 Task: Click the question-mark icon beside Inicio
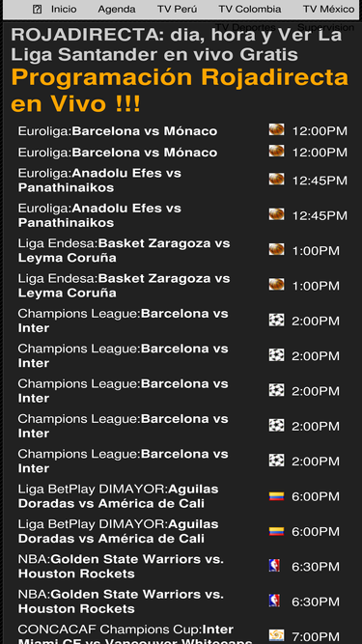click(37, 9)
